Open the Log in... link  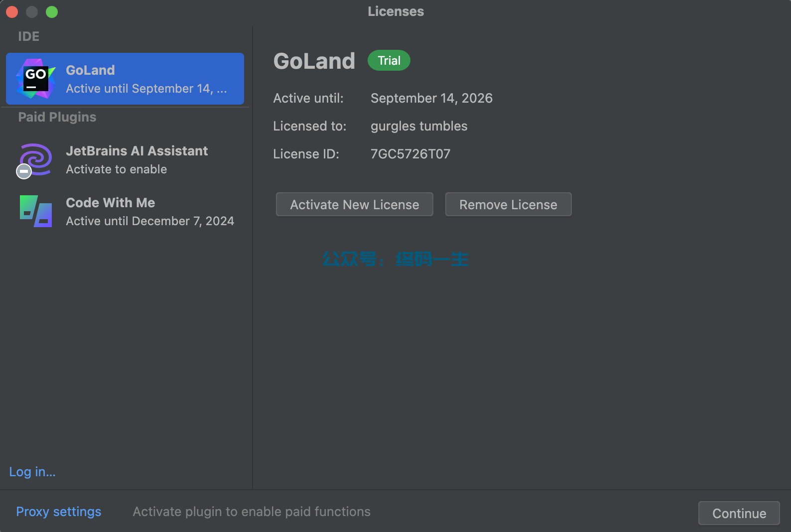pos(32,472)
